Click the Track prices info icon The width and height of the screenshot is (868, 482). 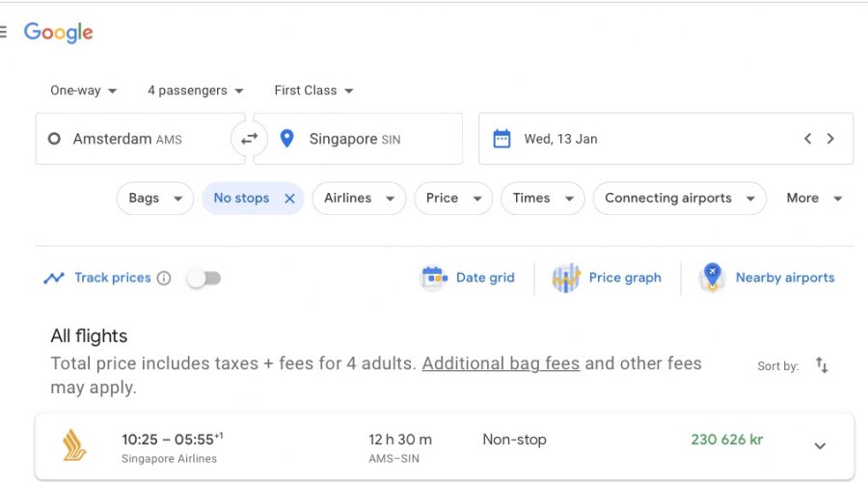164,279
